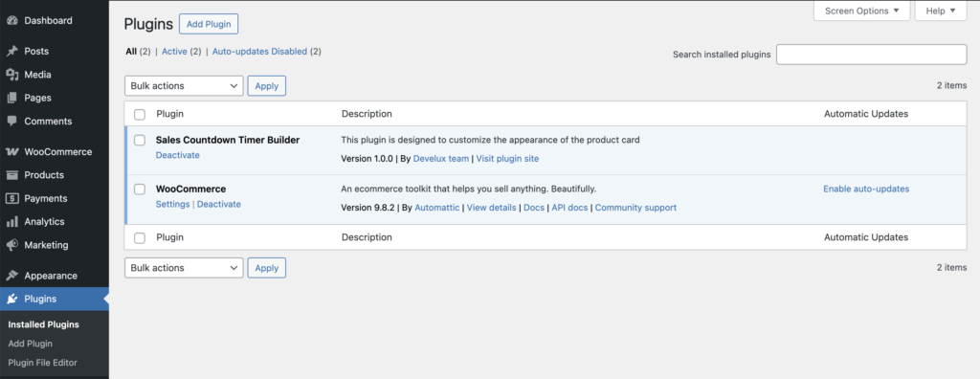Open the Marketing megaphone icon
The image size is (980, 379).
tap(11, 245)
